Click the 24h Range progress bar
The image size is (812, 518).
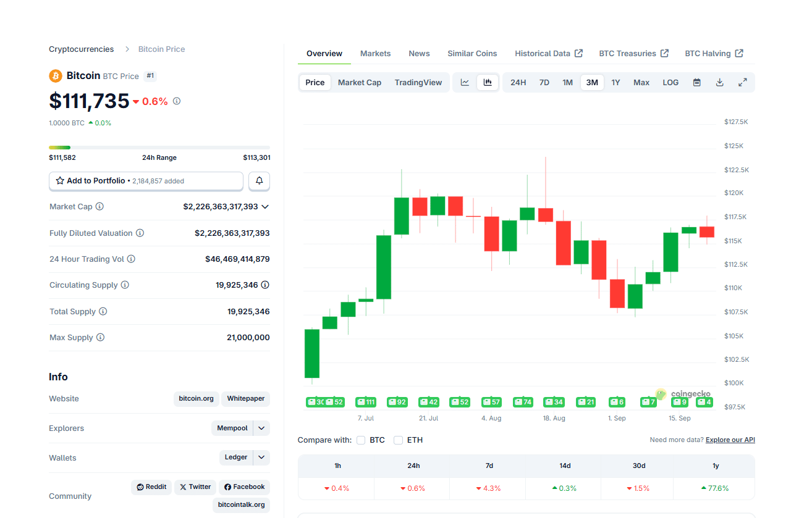click(159, 148)
